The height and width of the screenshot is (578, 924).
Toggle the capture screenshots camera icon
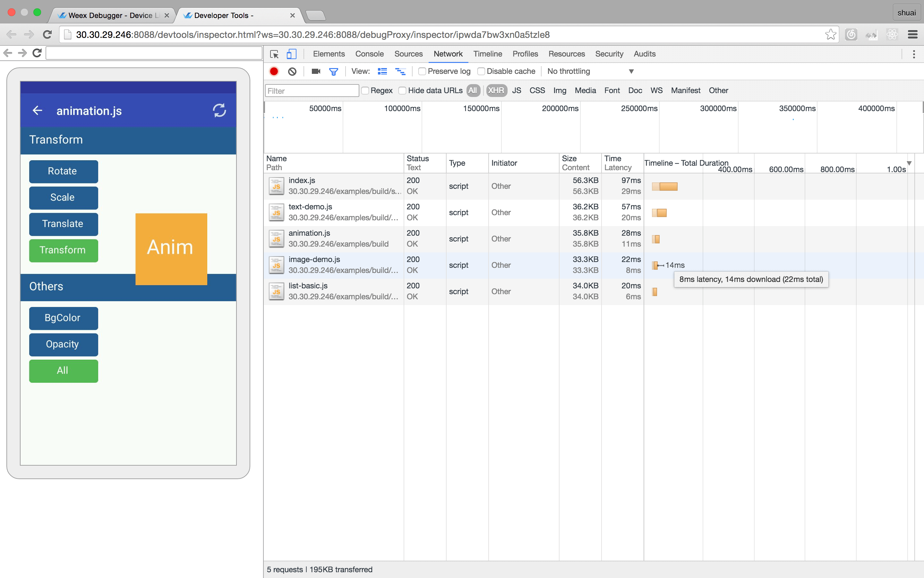coord(316,72)
